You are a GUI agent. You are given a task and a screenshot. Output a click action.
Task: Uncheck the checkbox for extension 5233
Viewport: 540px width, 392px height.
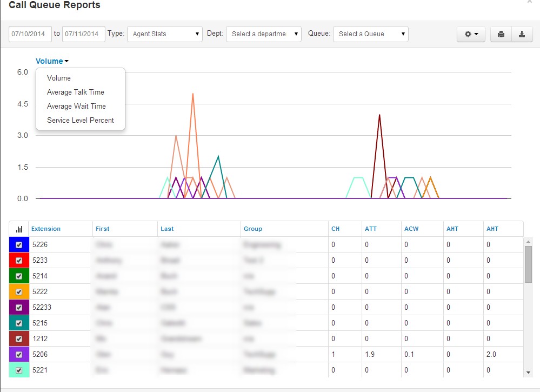(19, 261)
